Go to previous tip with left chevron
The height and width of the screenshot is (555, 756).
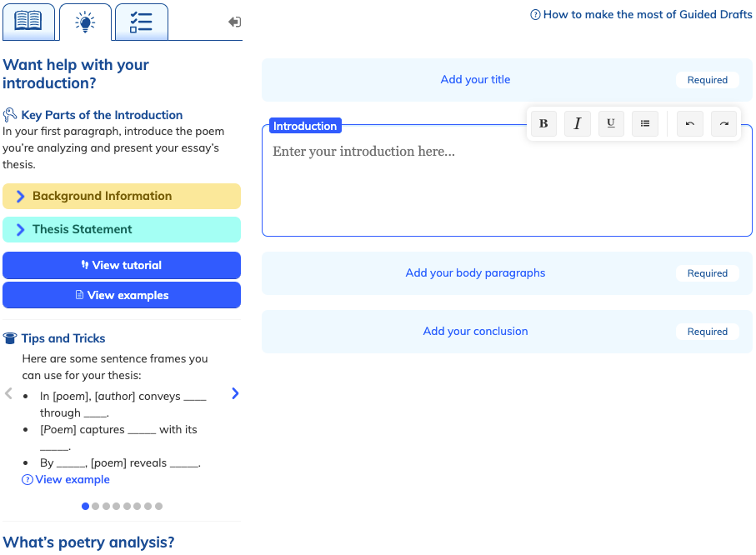tap(9, 393)
